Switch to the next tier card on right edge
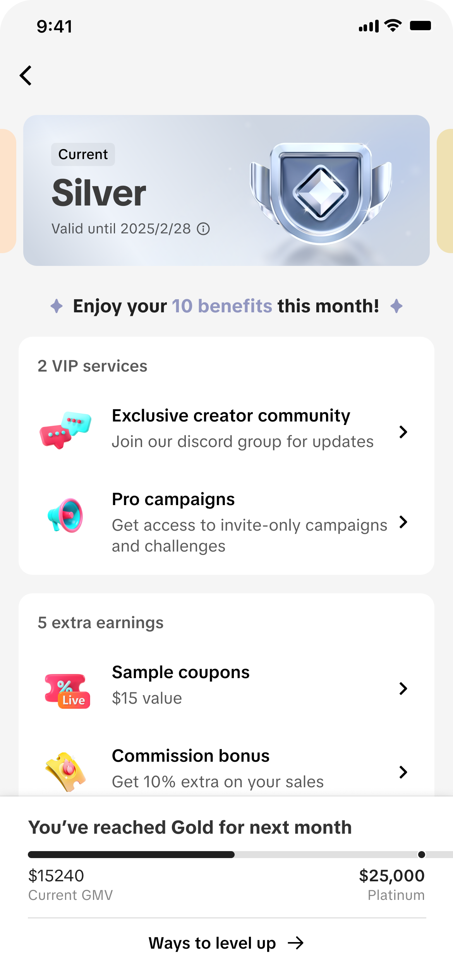 [445, 190]
